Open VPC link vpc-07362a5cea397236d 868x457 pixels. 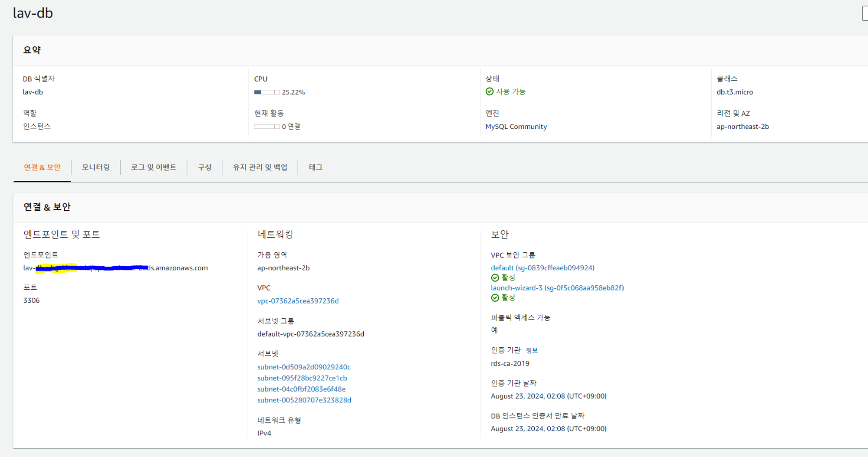click(298, 301)
